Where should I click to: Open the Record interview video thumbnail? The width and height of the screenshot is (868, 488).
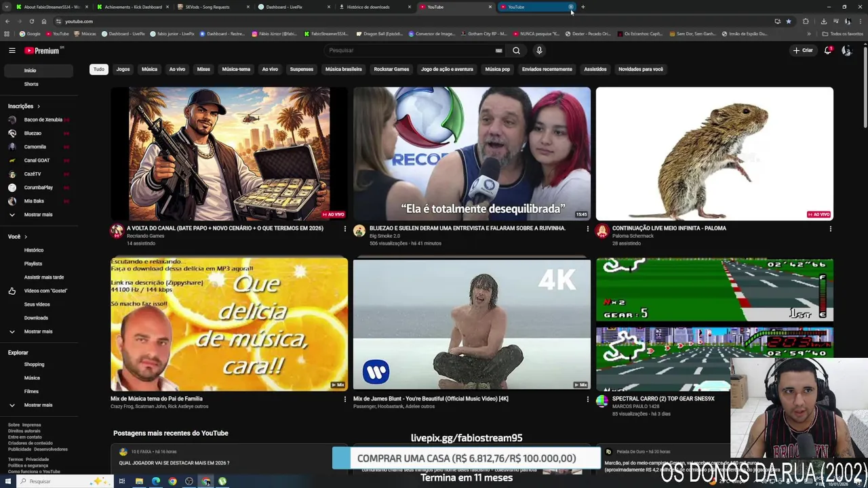pyautogui.click(x=472, y=154)
